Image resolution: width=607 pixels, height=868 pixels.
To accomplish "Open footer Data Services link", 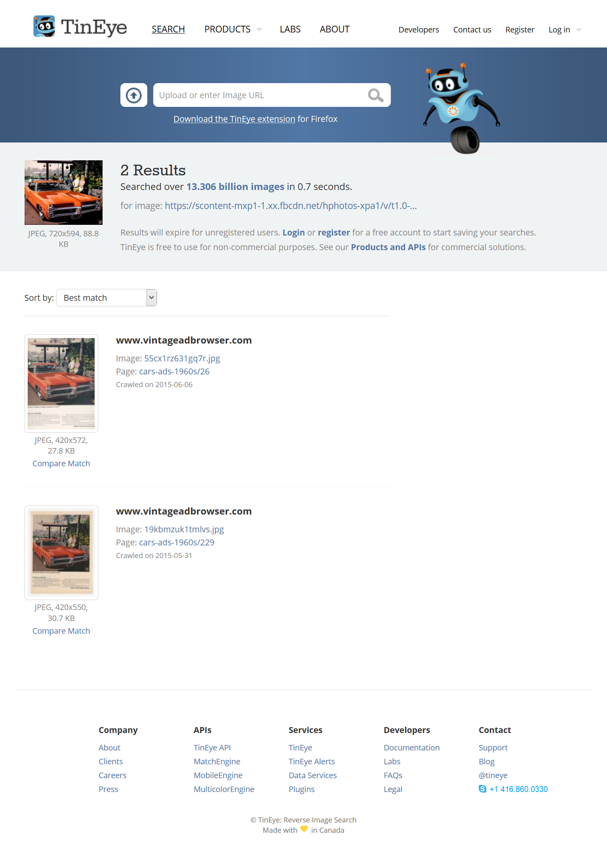I will point(313,775).
